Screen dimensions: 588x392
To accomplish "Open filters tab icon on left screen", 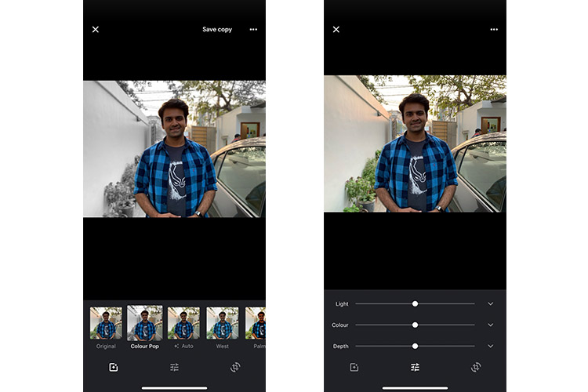I will (113, 367).
